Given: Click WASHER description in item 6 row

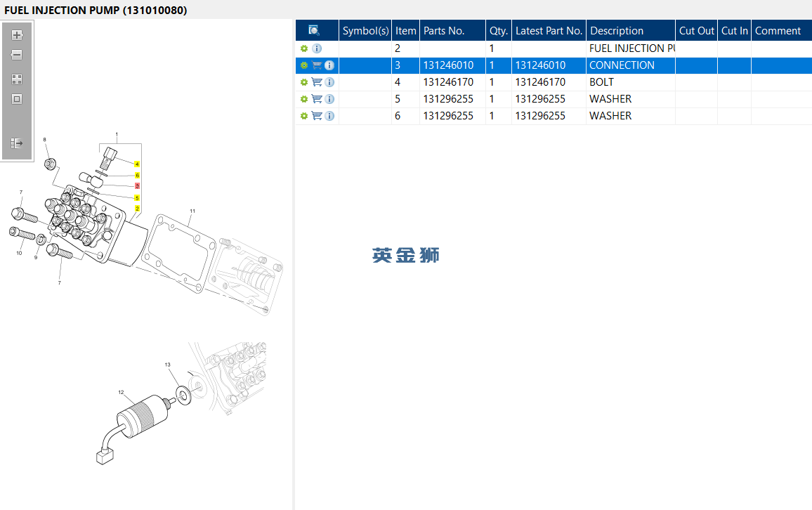Looking at the screenshot, I should tap(631, 116).
